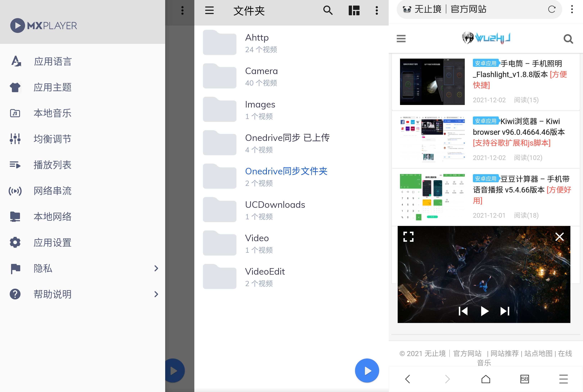The image size is (583, 392).
Task: Open the 应用主题 theme option
Action: point(83,87)
